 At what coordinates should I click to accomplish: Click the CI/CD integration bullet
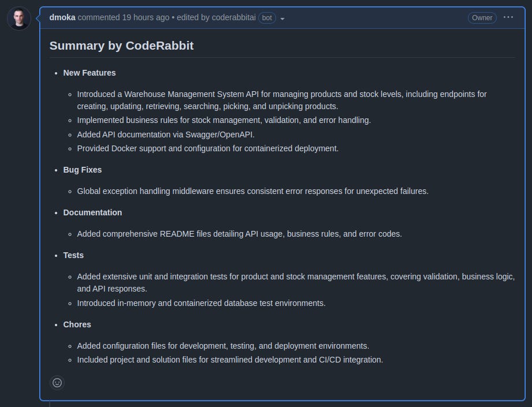230,360
